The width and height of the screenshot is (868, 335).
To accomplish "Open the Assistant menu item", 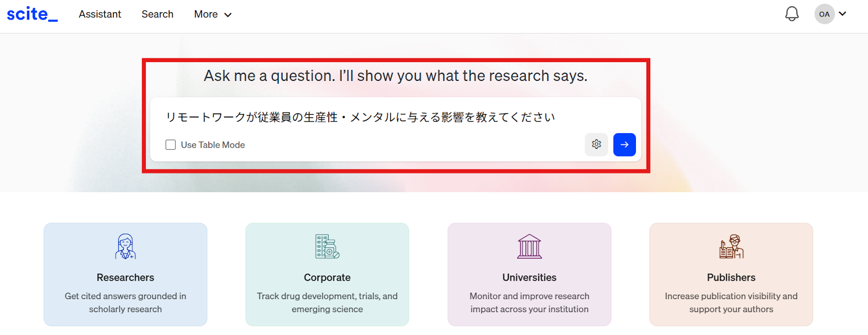I will 100,14.
